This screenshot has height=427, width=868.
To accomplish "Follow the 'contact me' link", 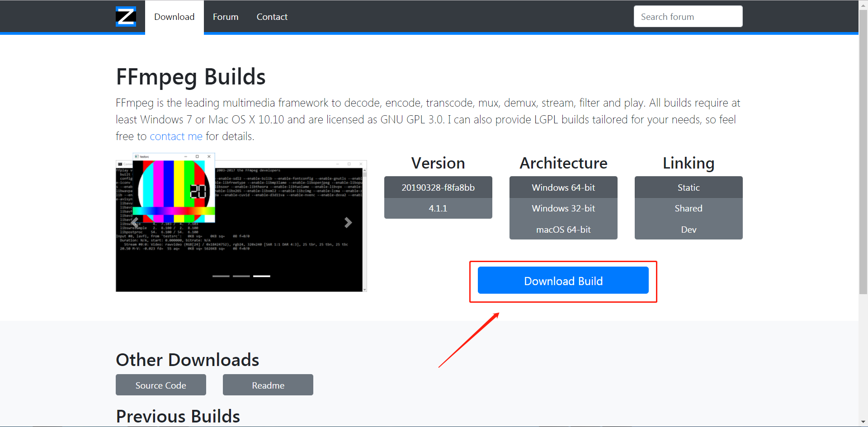I will [x=176, y=136].
